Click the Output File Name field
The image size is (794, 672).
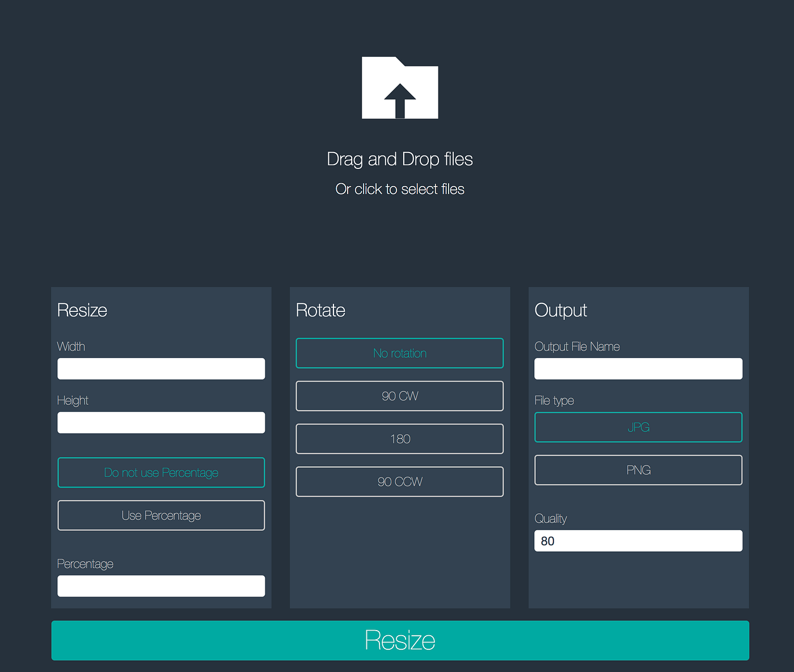point(637,369)
